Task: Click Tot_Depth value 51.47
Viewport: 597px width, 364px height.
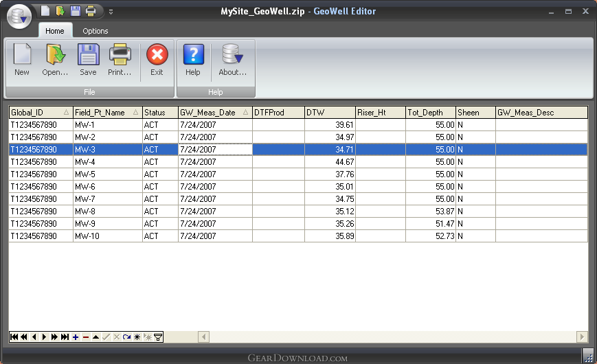Action: (x=431, y=223)
